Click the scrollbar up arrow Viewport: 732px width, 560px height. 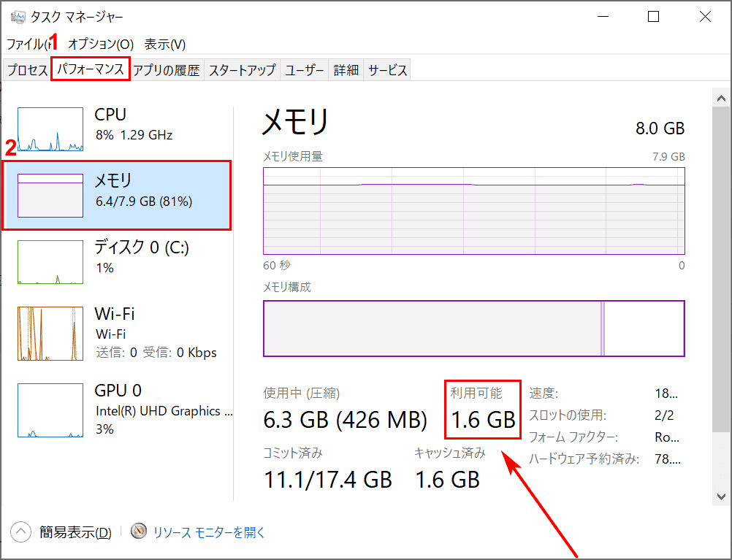(721, 98)
